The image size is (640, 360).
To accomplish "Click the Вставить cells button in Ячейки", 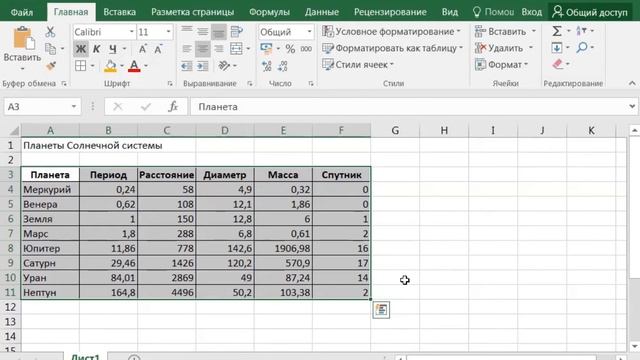I will pyautogui.click(x=505, y=31).
